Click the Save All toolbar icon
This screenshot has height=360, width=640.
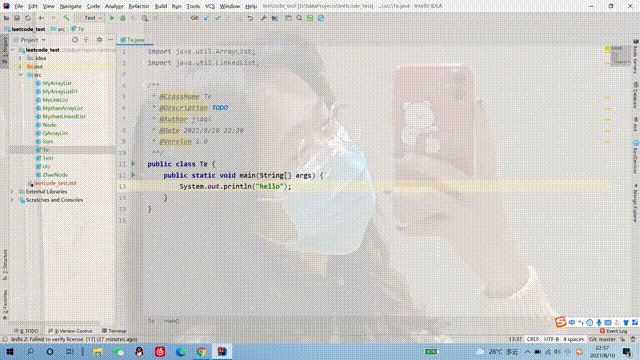(x=17, y=18)
